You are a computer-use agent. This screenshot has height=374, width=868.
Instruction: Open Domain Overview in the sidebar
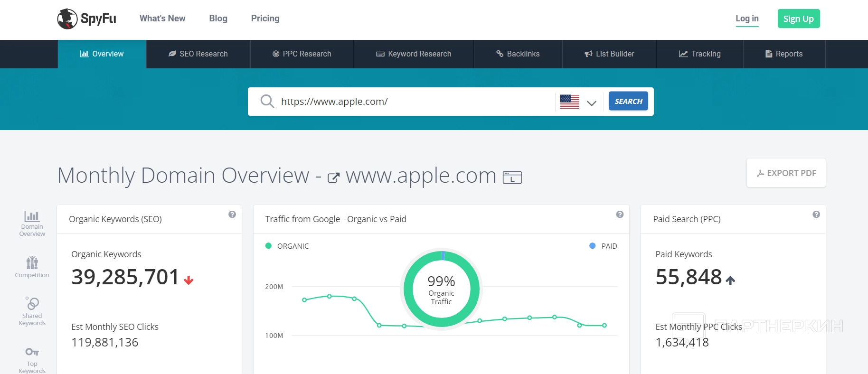[x=32, y=224]
